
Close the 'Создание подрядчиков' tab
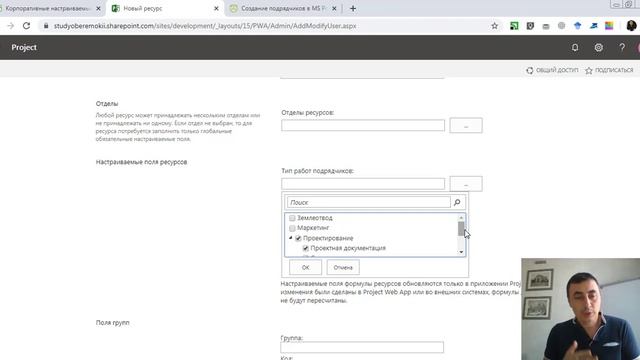pyautogui.click(x=334, y=8)
